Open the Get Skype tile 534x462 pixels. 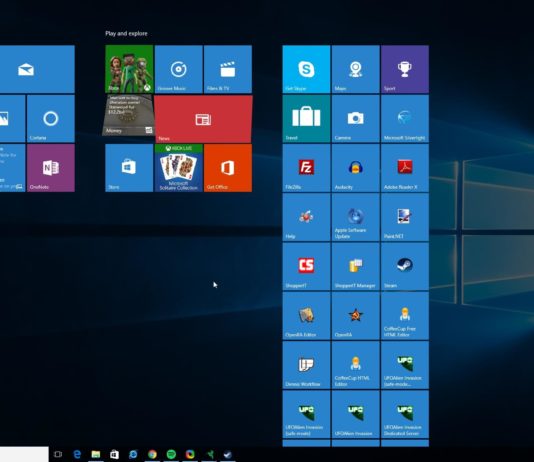[x=306, y=69]
